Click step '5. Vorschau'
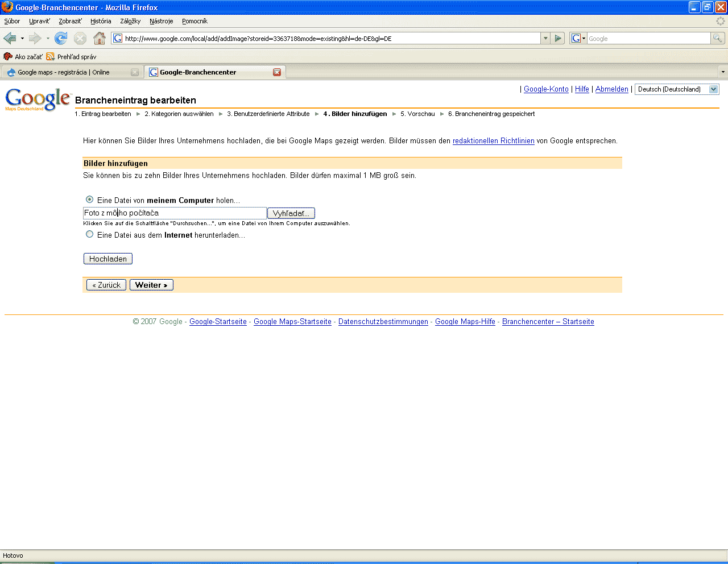Viewport: 728px width, 564px height. tap(417, 114)
